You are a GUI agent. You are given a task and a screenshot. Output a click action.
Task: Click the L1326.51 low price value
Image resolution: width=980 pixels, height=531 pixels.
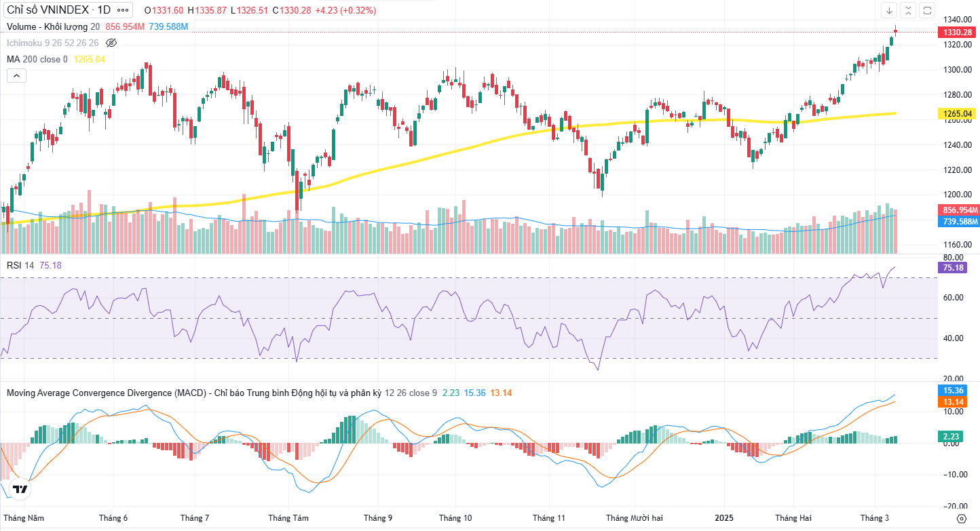tap(249, 10)
